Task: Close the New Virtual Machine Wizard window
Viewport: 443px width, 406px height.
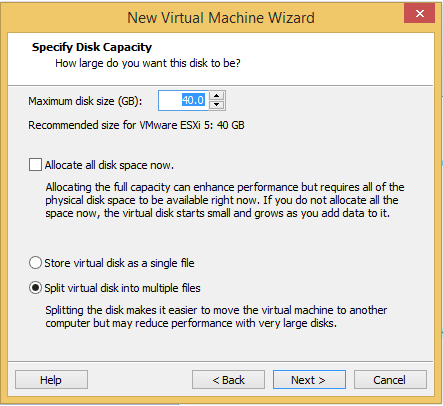Action: [419, 13]
